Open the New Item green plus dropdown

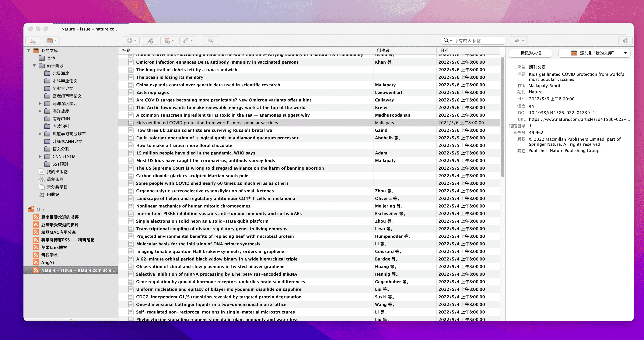(x=131, y=41)
